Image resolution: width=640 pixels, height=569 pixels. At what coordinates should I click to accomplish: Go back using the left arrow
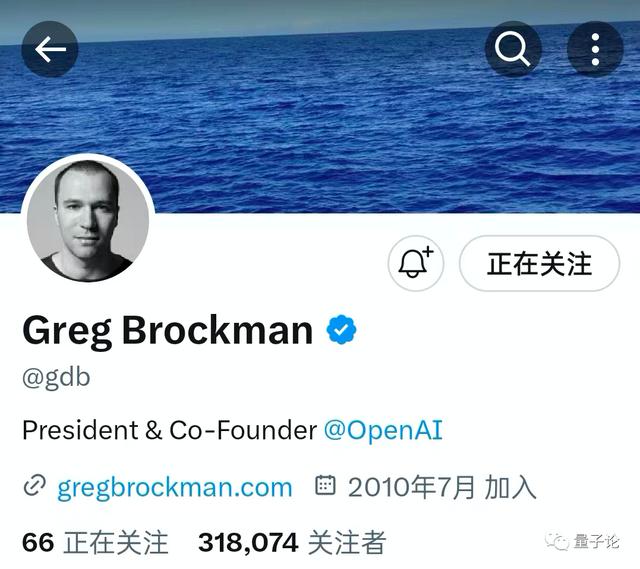coord(50,49)
